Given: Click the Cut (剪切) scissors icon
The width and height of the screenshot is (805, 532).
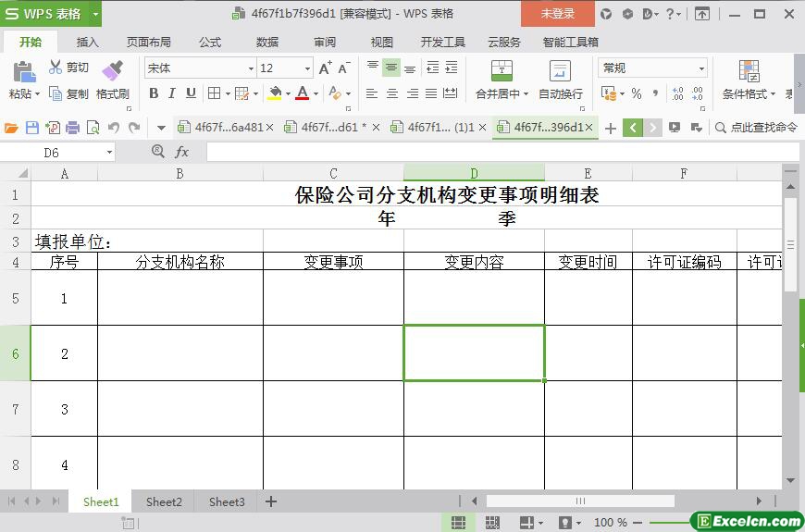Looking at the screenshot, I should 56,68.
